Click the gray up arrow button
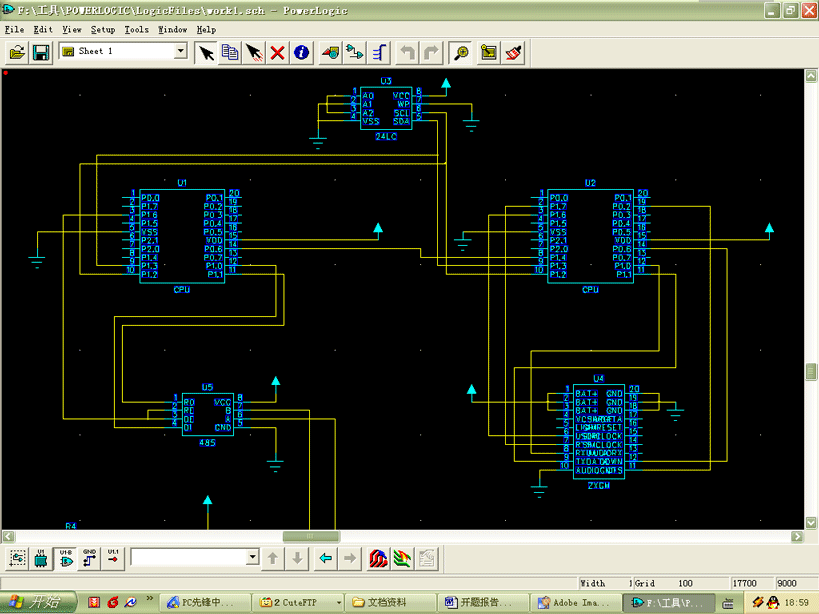 (273, 559)
